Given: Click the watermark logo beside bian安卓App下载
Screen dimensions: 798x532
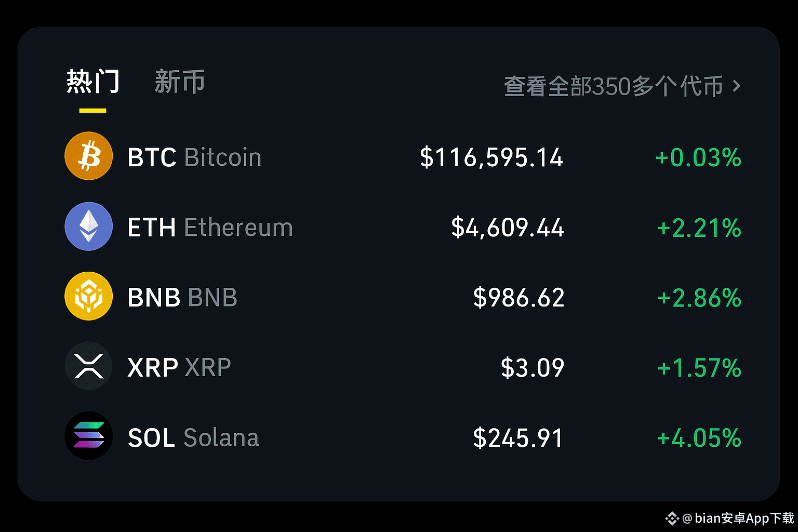Looking at the screenshot, I should coord(672,518).
